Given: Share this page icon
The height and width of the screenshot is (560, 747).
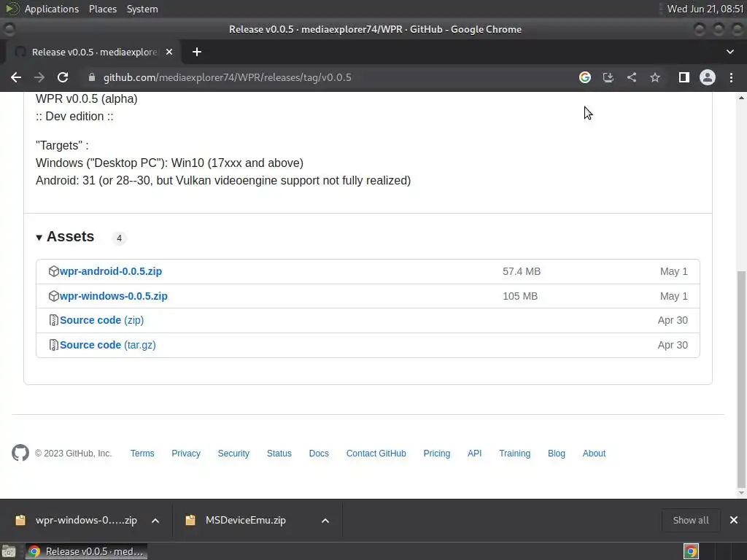Looking at the screenshot, I should 632,77.
